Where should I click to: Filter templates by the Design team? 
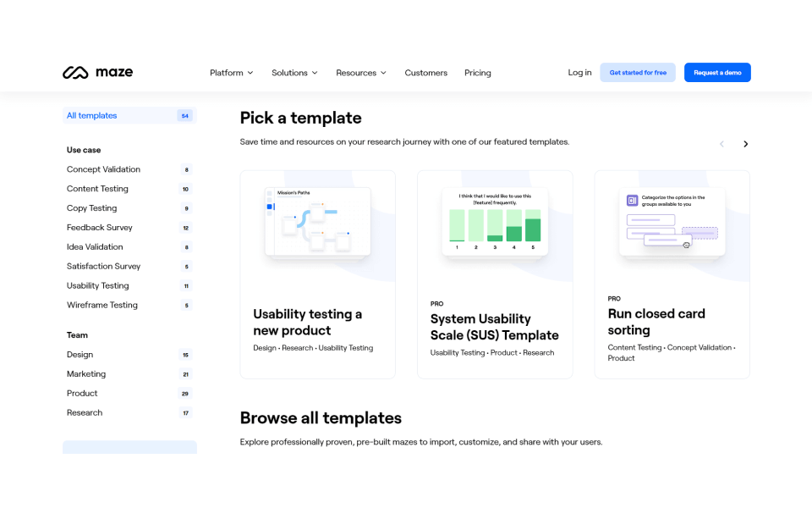(80, 354)
